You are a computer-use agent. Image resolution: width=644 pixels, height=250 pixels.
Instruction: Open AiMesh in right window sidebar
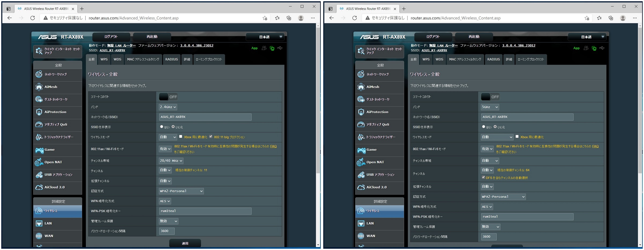click(x=373, y=87)
